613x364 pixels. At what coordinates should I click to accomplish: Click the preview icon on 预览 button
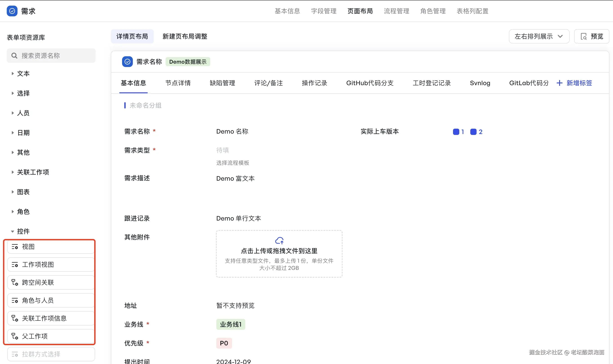click(x=584, y=37)
